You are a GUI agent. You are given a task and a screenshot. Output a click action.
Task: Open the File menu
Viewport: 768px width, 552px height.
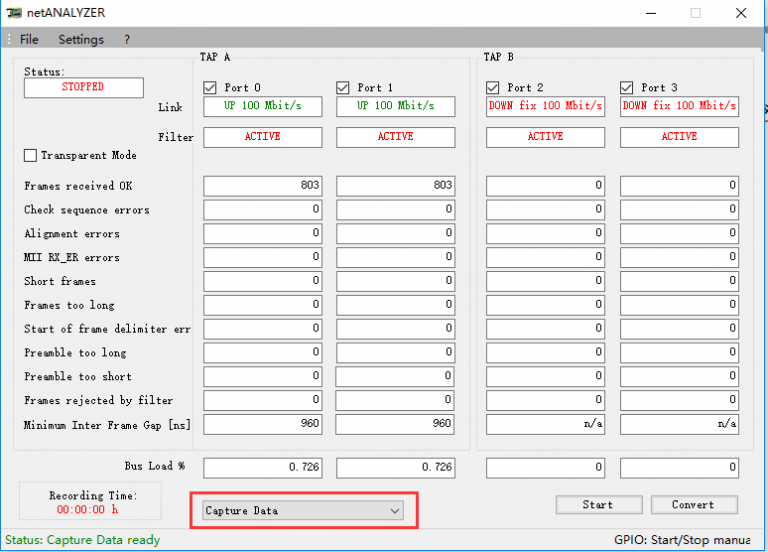(29, 39)
